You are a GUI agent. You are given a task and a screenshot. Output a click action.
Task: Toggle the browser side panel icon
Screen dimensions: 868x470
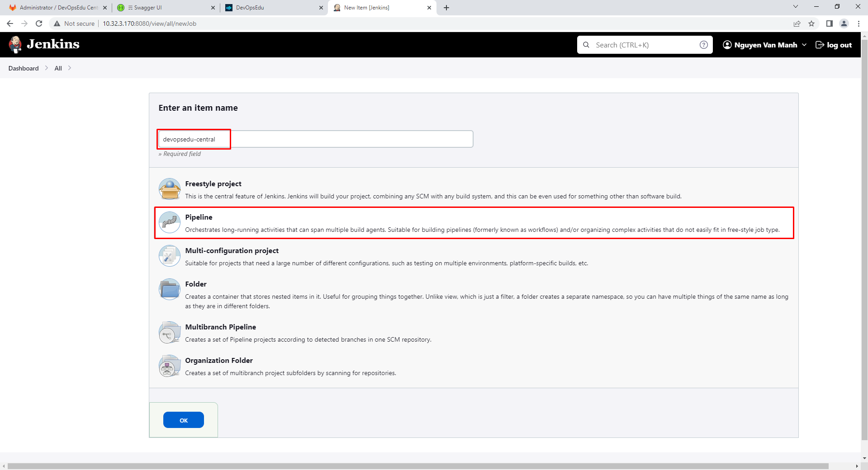829,23
